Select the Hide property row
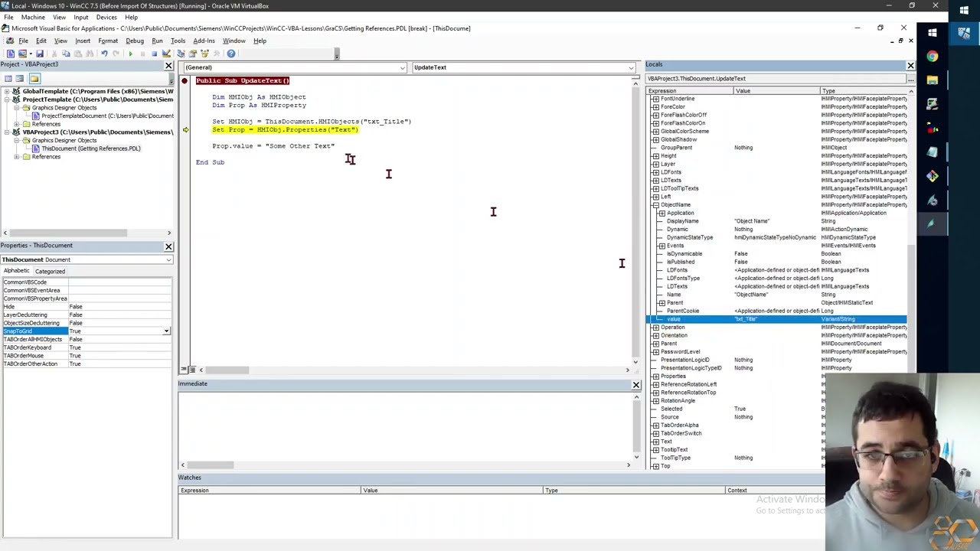 click(x=87, y=307)
